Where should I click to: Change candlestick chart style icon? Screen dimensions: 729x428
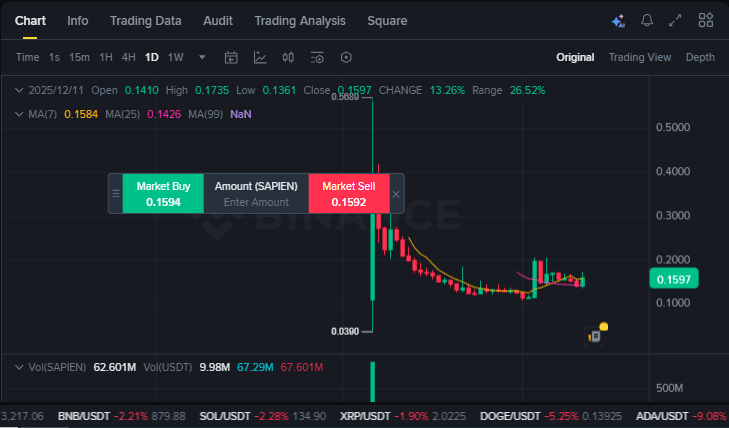[288, 58]
